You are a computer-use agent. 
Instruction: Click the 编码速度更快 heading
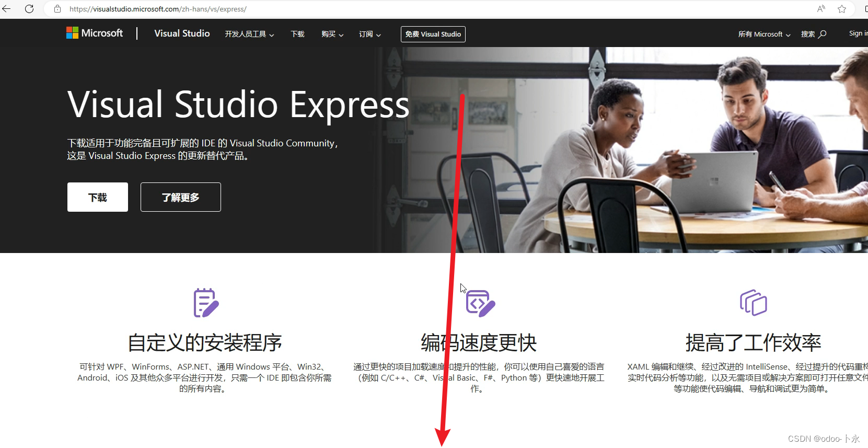click(x=479, y=343)
